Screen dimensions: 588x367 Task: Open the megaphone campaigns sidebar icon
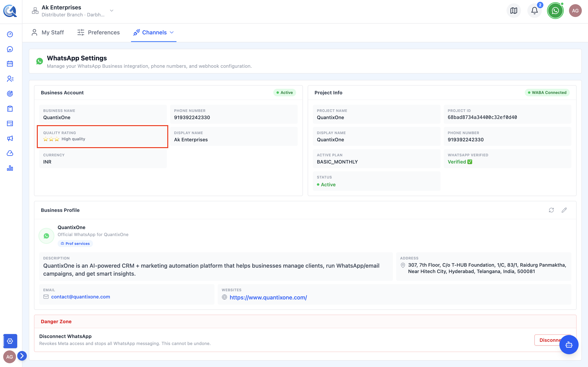pos(10,138)
